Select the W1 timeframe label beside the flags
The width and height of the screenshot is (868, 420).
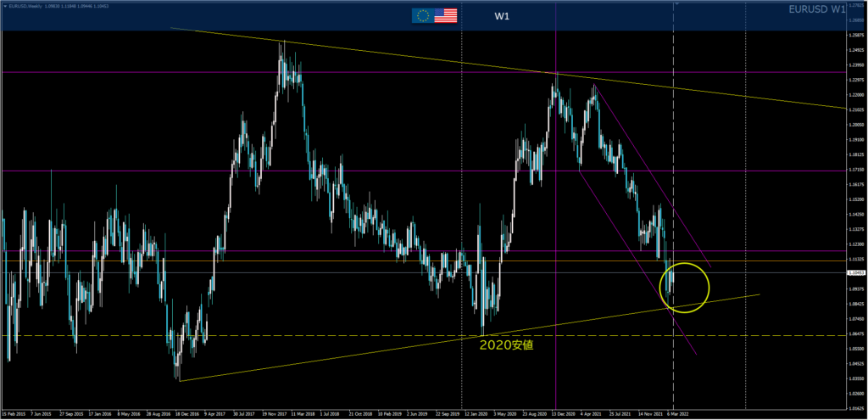tap(502, 16)
